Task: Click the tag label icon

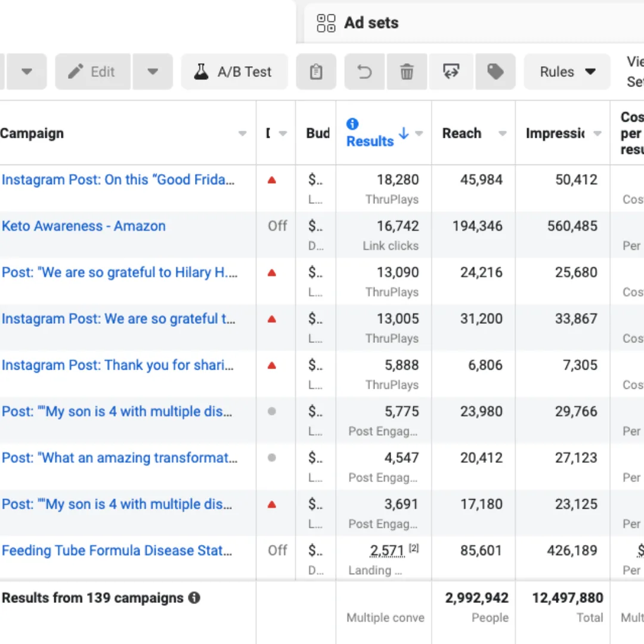Action: pos(496,72)
